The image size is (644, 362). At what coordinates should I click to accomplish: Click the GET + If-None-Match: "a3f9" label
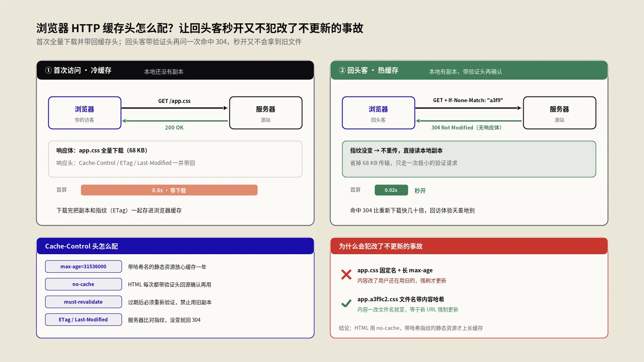coord(468,100)
